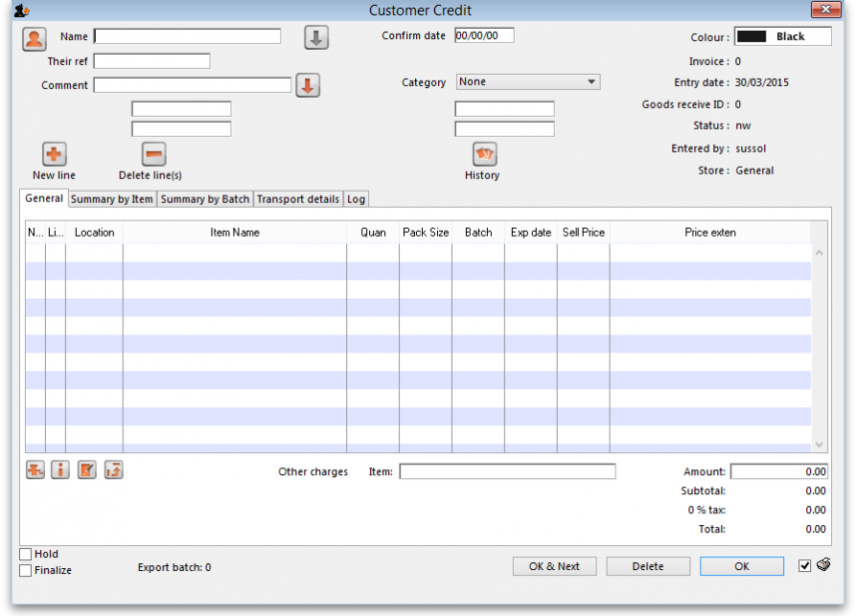Viewport: 856px width, 616px height.
Task: Open the Category dropdown
Action: tap(527, 82)
